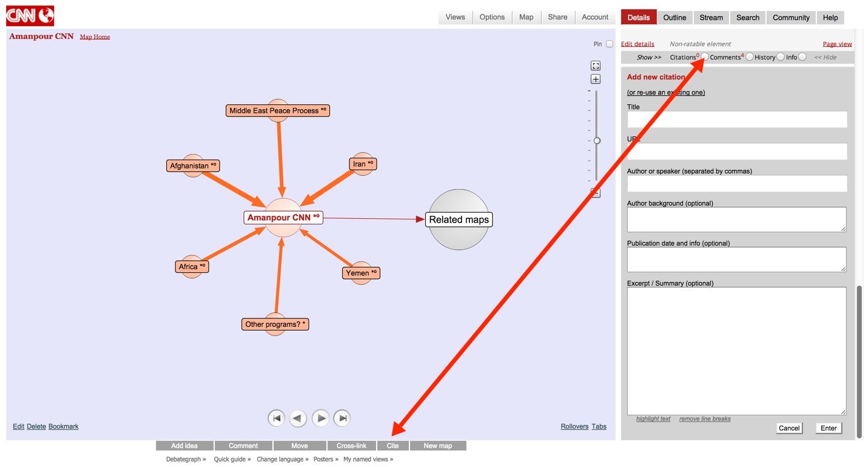
Task: Open the Account menu
Action: [x=595, y=17]
